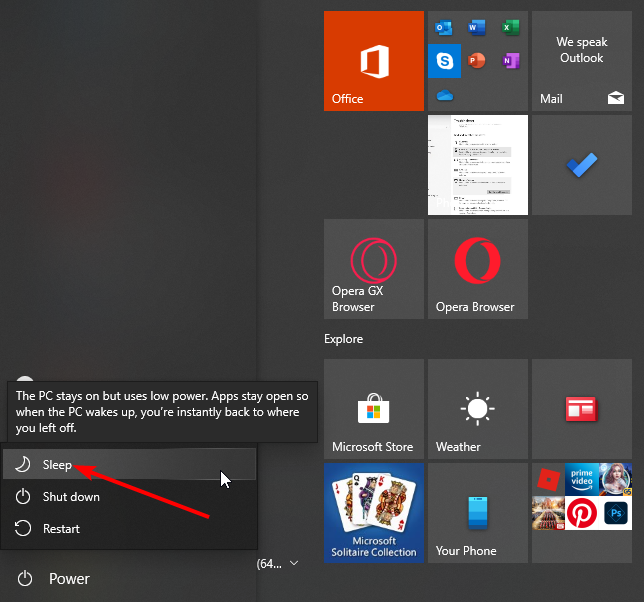Viewport: 644px width, 602px height.
Task: Open the Mail tile
Action: (582, 61)
